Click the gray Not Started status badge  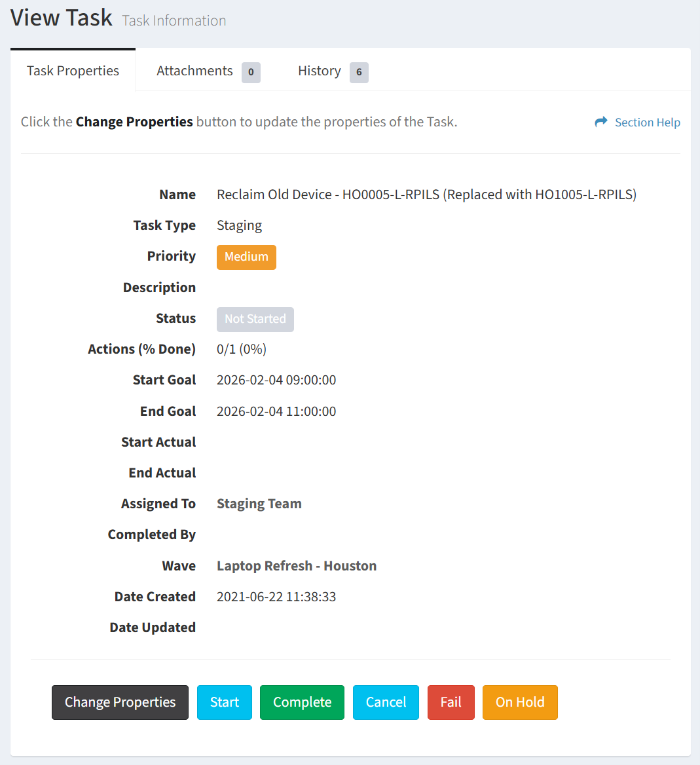pyautogui.click(x=255, y=319)
